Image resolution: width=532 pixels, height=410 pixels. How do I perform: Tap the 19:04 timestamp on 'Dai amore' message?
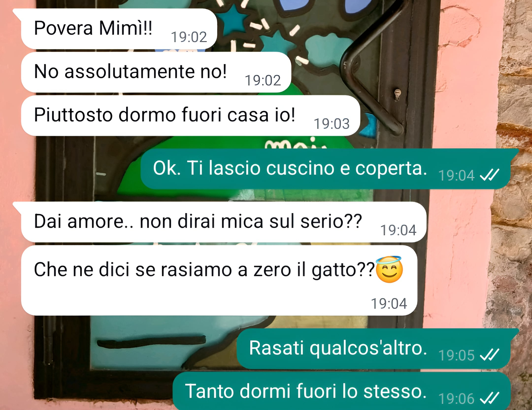[398, 230]
